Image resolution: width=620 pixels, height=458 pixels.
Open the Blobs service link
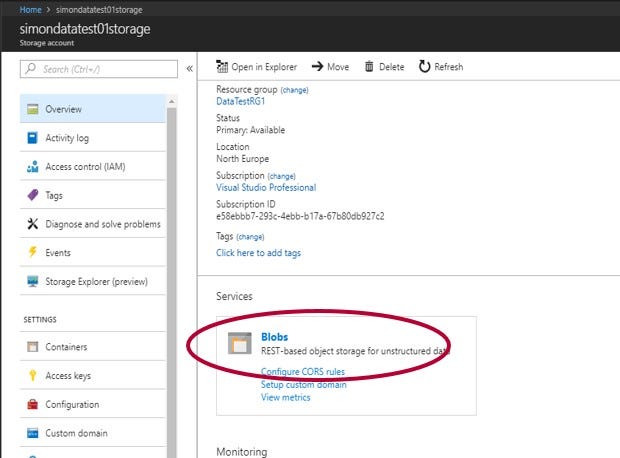click(x=274, y=337)
